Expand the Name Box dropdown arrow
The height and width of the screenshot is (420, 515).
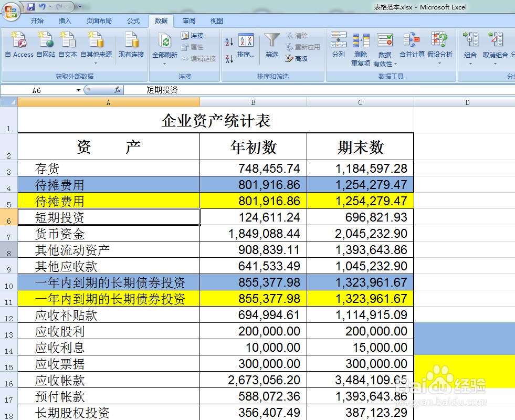pyautogui.click(x=78, y=90)
